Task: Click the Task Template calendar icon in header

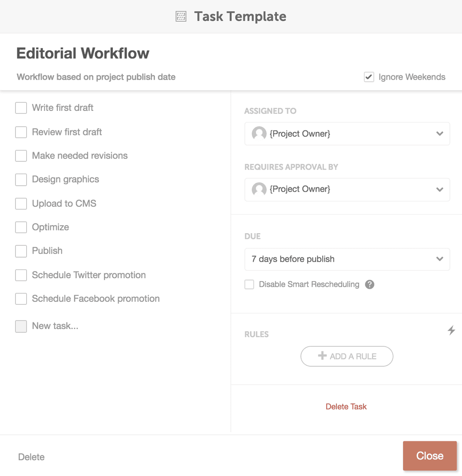Action: coord(181,16)
